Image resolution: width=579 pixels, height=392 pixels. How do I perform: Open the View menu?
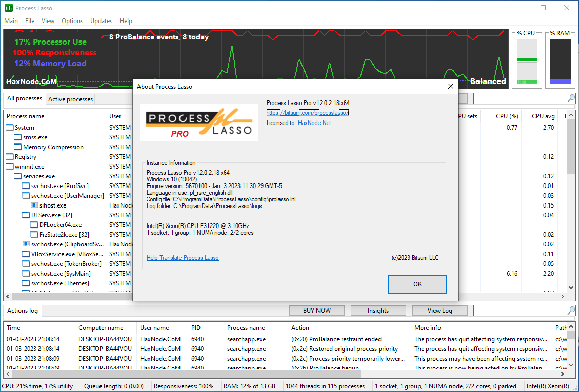48,20
